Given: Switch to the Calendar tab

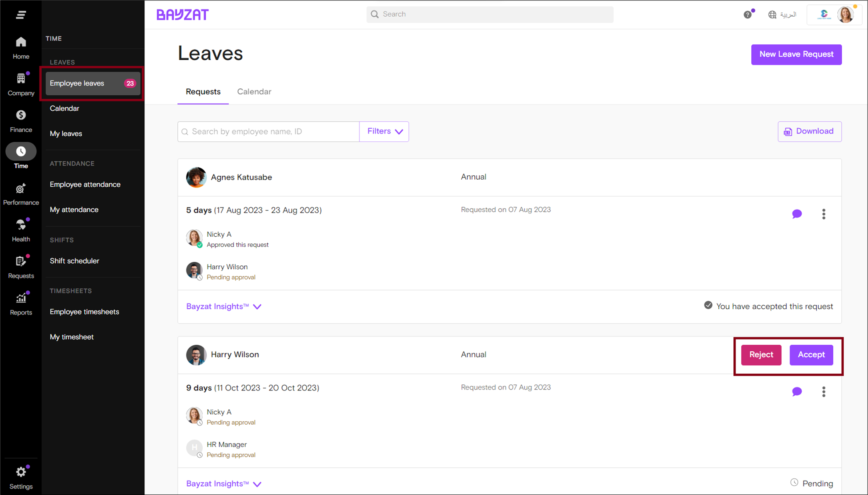Looking at the screenshot, I should [254, 91].
